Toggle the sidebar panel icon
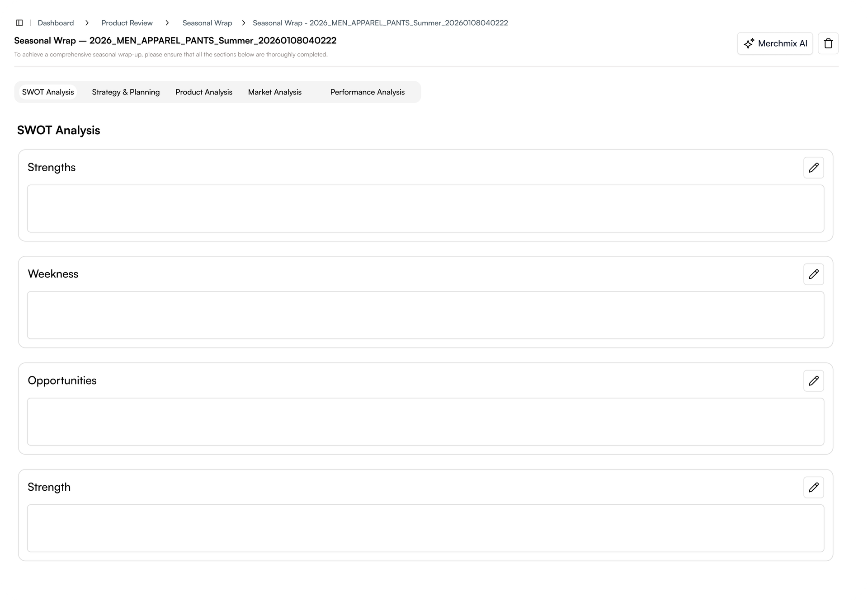Image resolution: width=868 pixels, height=601 pixels. [19, 23]
